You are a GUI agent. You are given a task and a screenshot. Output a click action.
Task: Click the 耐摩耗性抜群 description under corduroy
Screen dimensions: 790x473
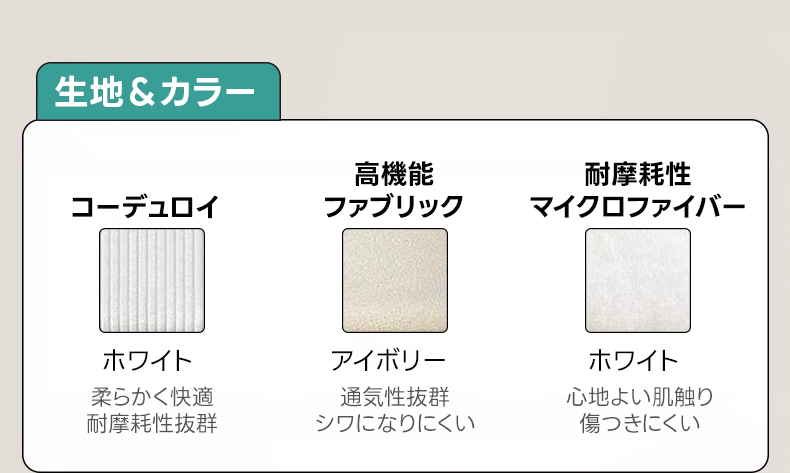152,423
